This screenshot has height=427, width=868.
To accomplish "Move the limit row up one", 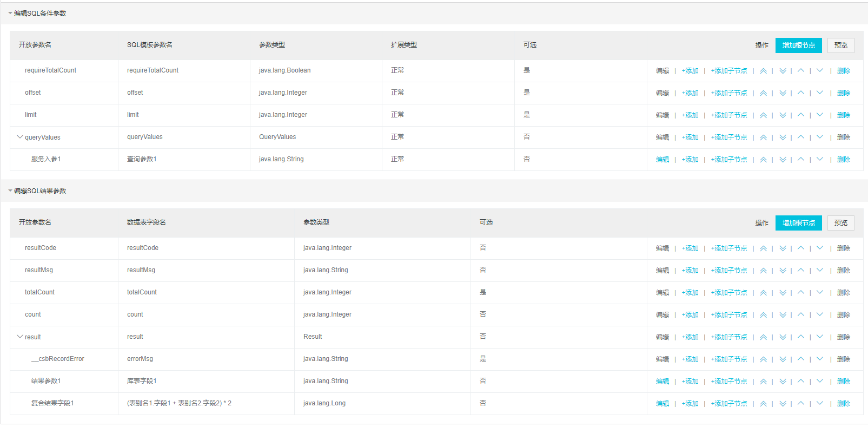I will pos(801,115).
